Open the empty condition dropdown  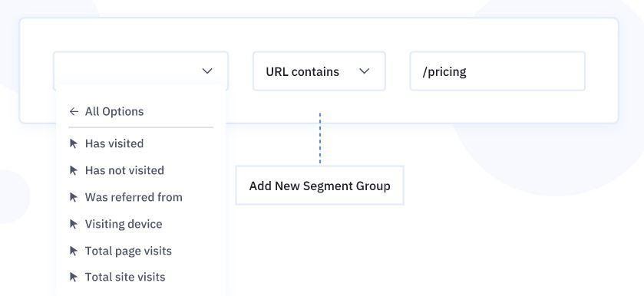(140, 71)
